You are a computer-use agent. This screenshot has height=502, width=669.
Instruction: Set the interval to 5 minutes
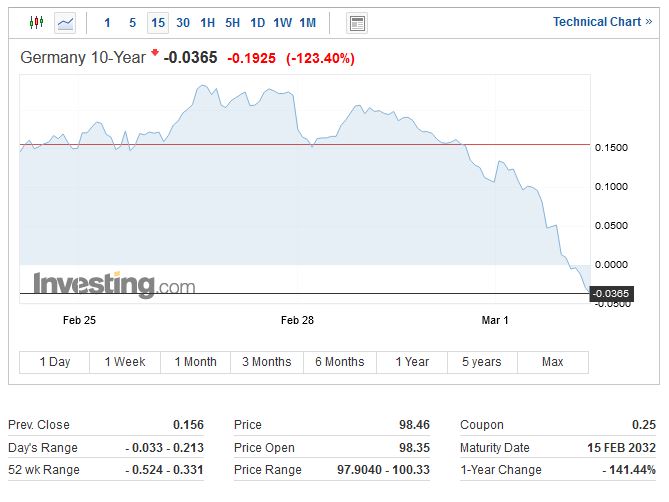click(132, 22)
